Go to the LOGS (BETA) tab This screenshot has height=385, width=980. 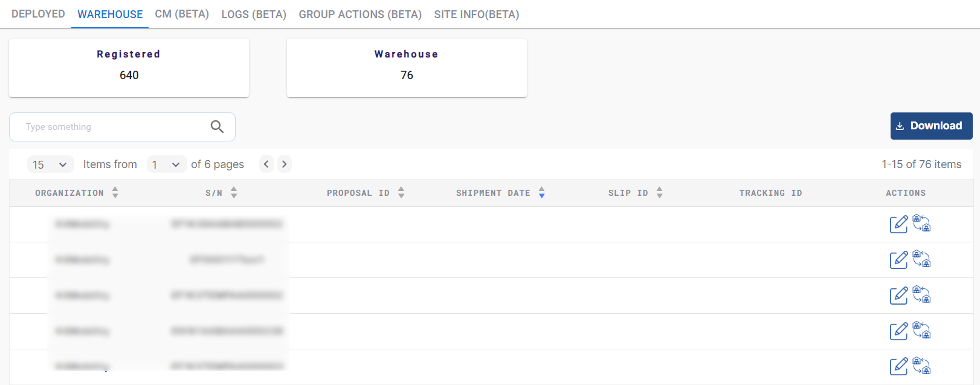coord(254,14)
